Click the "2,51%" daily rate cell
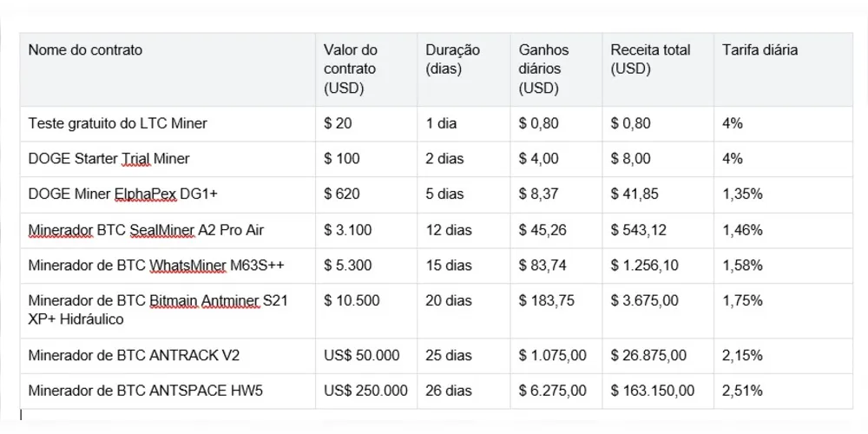Image resolution: width=868 pixels, height=434 pixels. 742,391
